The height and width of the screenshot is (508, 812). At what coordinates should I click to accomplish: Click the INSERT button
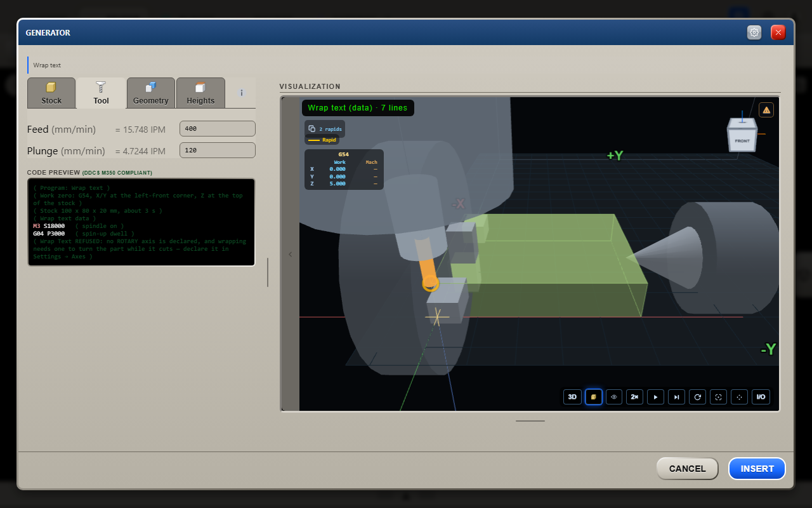pos(757,469)
